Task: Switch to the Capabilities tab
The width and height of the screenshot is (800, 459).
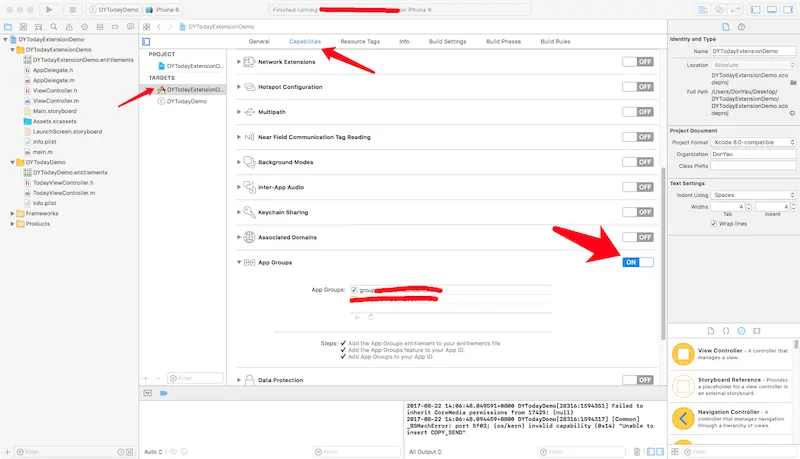Action: click(305, 42)
